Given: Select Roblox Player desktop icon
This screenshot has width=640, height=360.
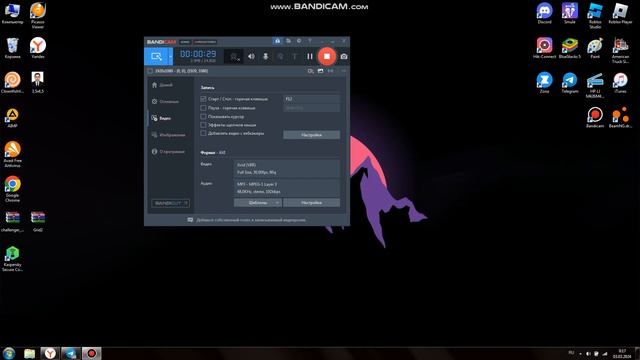Looking at the screenshot, I should (x=620, y=13).
